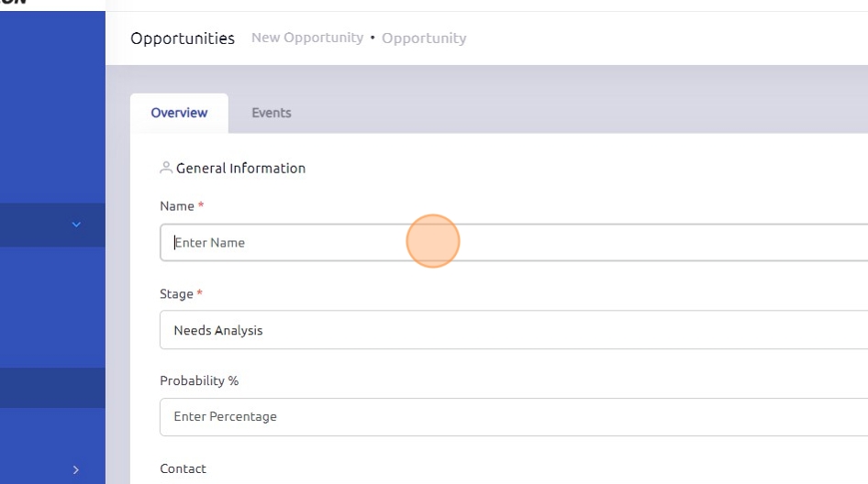Click the person icon beside General Information
The width and height of the screenshot is (868, 484).
click(x=166, y=168)
